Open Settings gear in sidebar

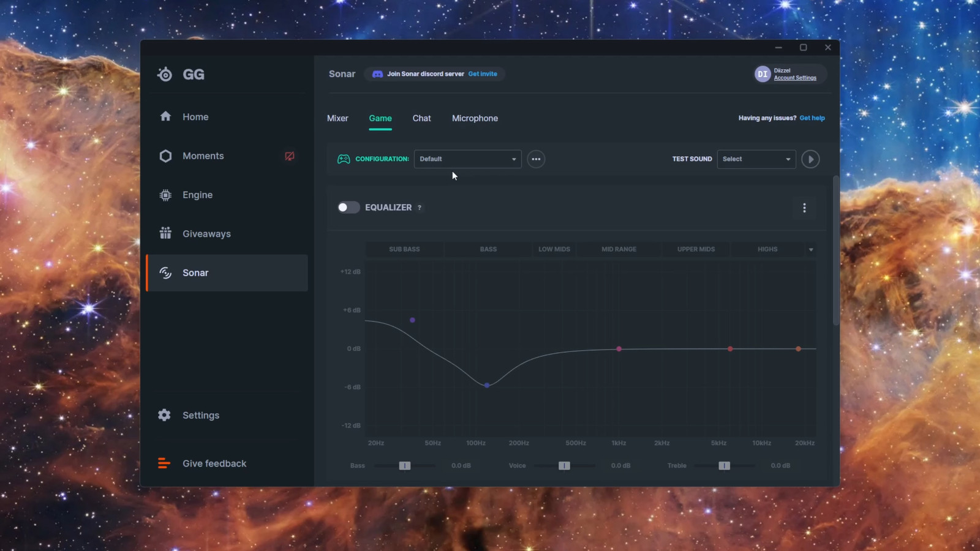[x=164, y=415]
